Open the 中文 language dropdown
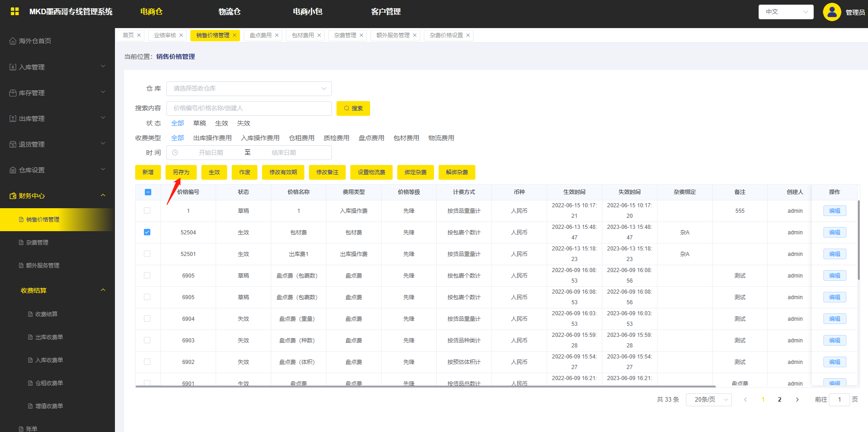 [786, 12]
